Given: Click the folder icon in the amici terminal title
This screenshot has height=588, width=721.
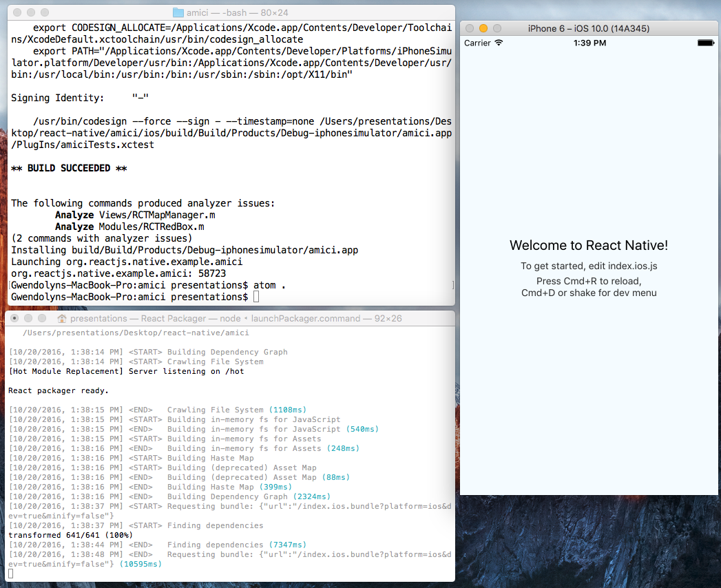Looking at the screenshot, I should pos(178,12).
